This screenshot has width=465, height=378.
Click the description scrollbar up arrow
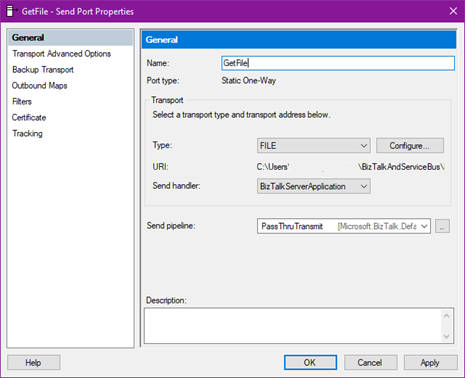click(447, 316)
